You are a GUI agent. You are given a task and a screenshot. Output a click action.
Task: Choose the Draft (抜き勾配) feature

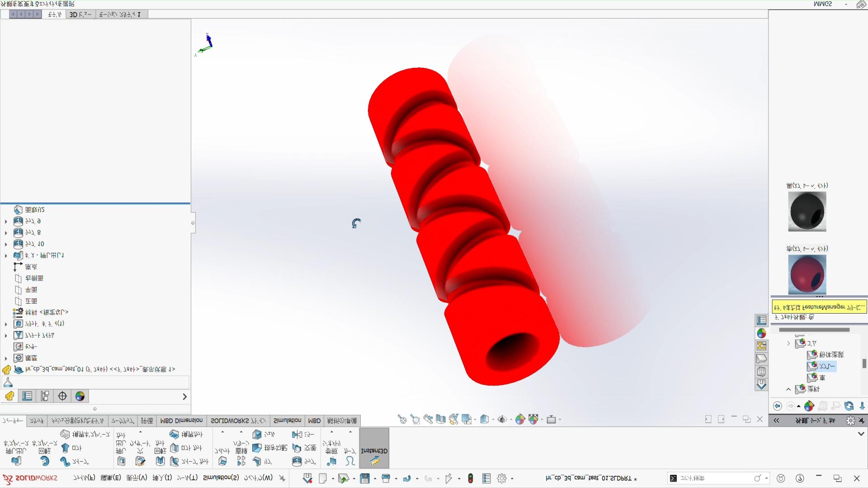[x=269, y=448]
